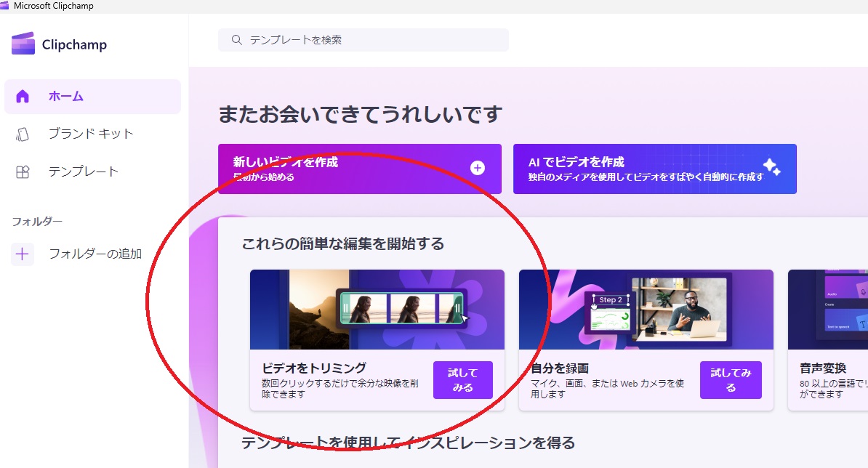The width and height of the screenshot is (868, 468).
Task: Click the ブランド キット icon in sidebar
Action: click(23, 134)
